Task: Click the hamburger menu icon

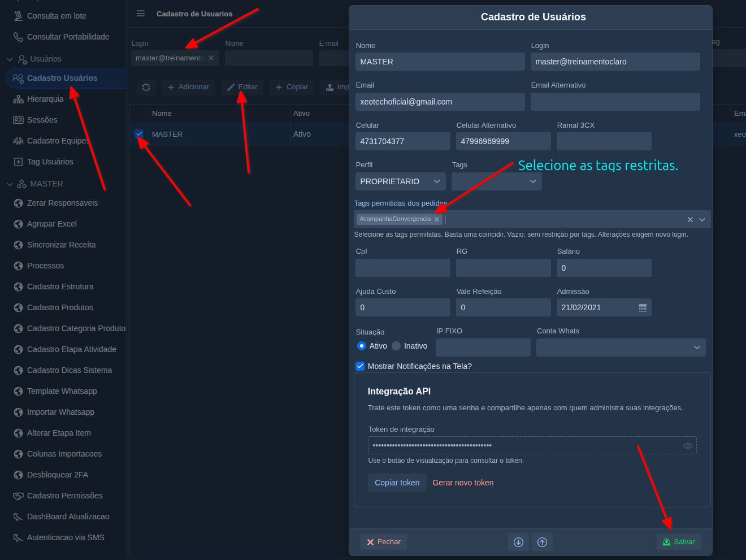Action: click(141, 14)
